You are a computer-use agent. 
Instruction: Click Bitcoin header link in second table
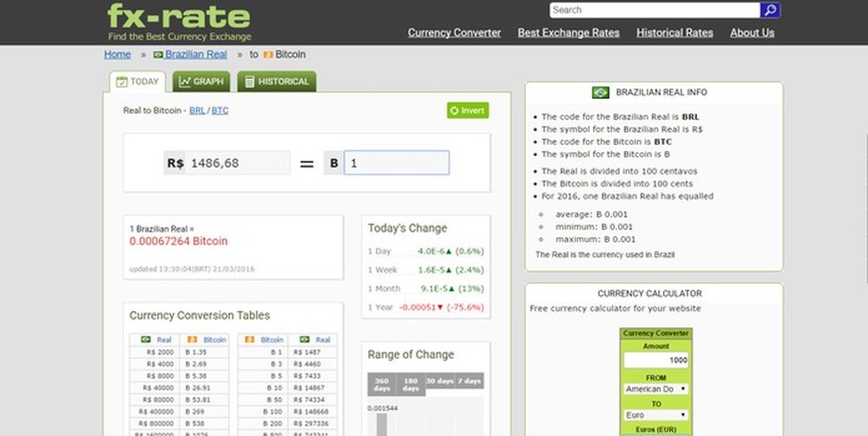272,340
